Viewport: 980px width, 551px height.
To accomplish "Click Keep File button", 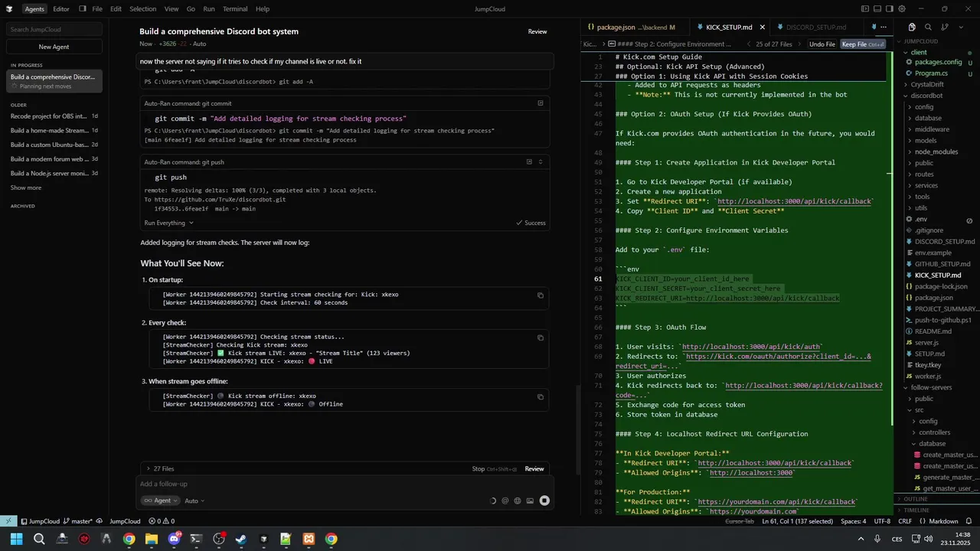I will 862,44.
